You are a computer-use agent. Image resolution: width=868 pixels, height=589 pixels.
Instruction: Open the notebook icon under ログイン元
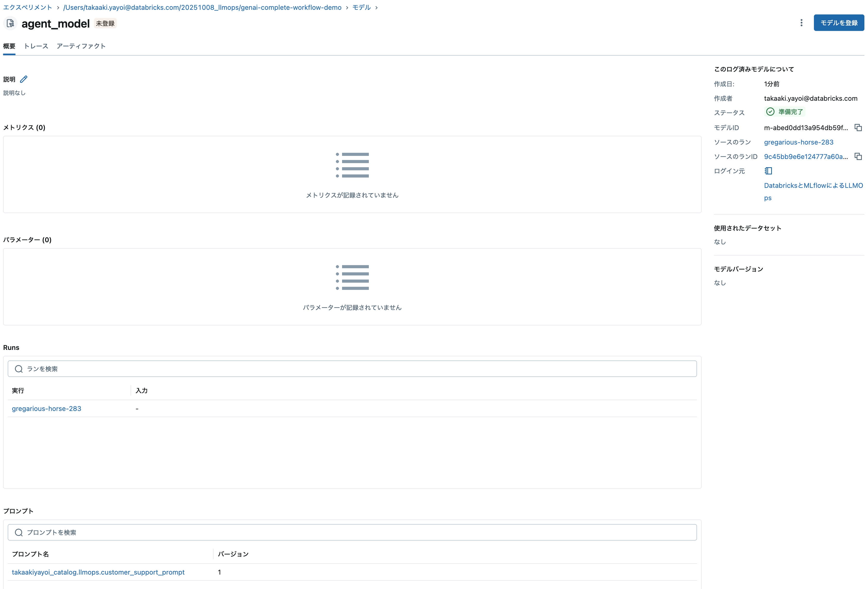[768, 171]
